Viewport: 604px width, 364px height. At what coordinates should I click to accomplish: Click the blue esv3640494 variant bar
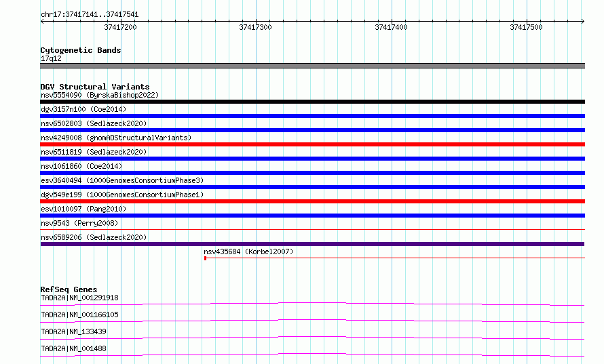(x=312, y=187)
